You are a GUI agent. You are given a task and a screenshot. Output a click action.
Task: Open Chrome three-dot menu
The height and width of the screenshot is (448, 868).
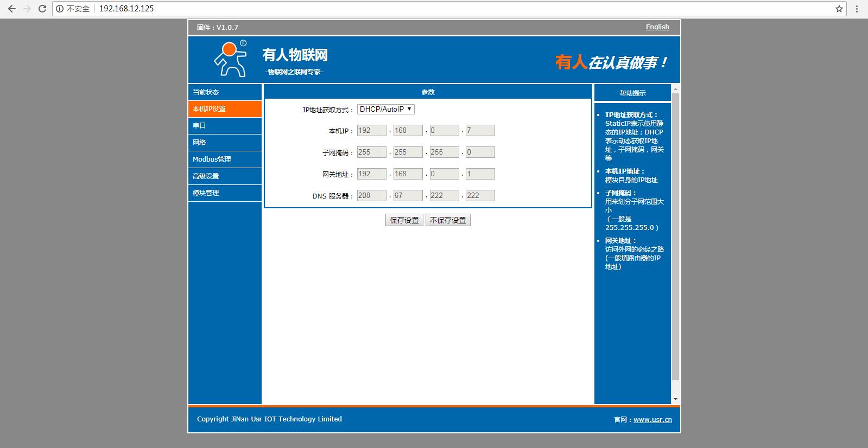click(857, 9)
